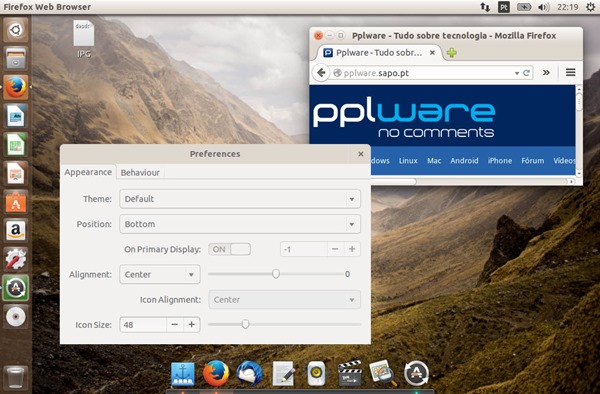Show more Firefox toolbar items chevron
Screen dimensions: 600x394
pyautogui.click(x=546, y=73)
